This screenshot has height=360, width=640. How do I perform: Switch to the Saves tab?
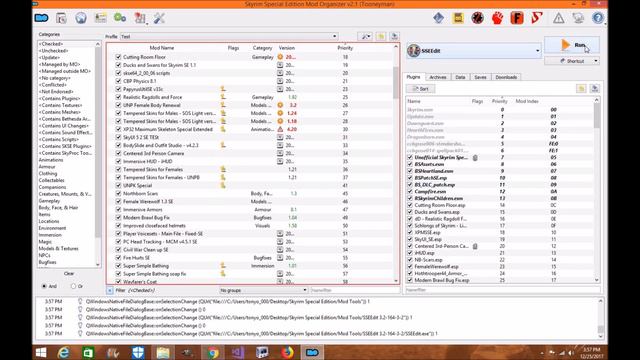[x=480, y=77]
